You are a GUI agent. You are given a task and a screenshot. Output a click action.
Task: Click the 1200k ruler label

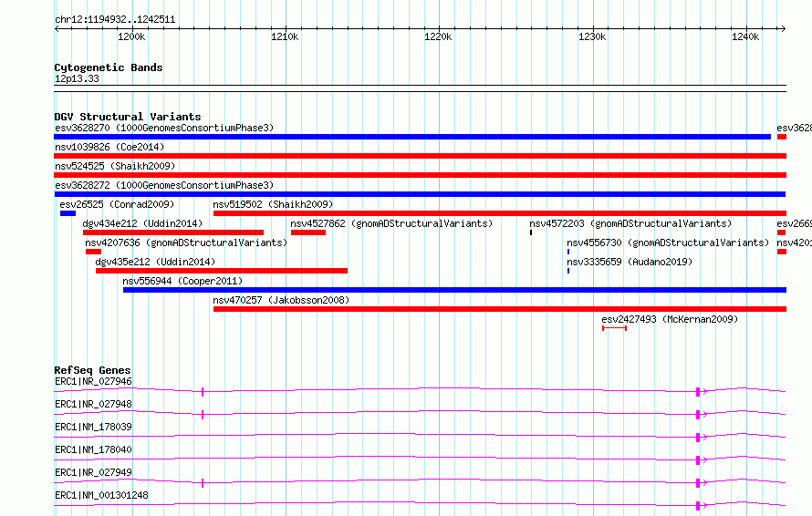click(131, 36)
